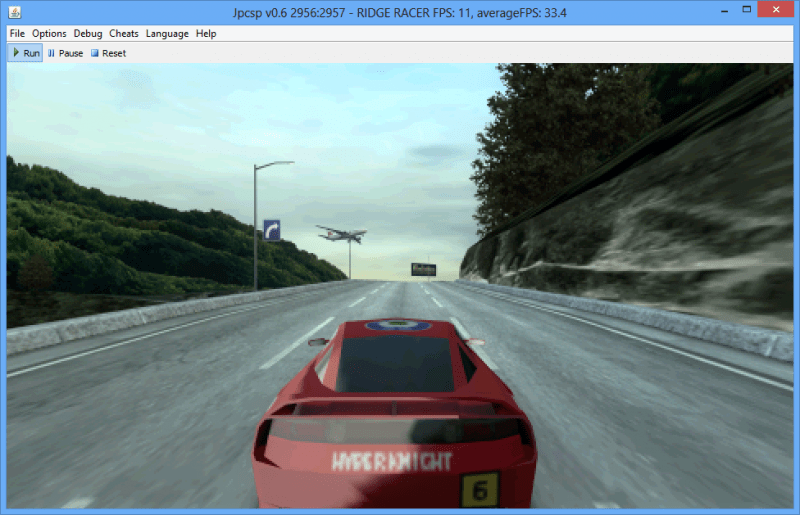Click the Run toolbar button
800x515 pixels.
(26, 53)
